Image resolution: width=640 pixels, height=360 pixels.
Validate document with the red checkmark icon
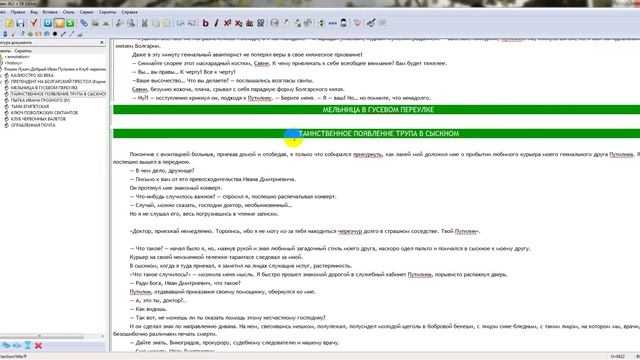pos(34,23)
